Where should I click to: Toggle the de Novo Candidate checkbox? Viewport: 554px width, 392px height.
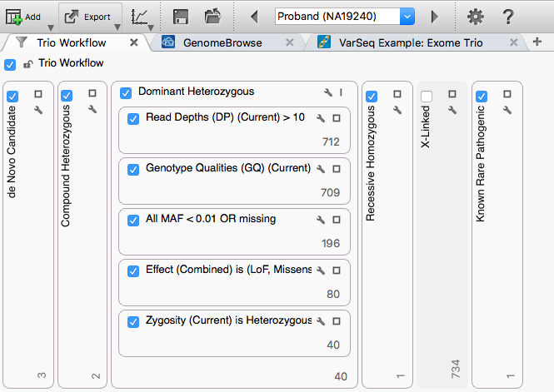click(x=12, y=96)
